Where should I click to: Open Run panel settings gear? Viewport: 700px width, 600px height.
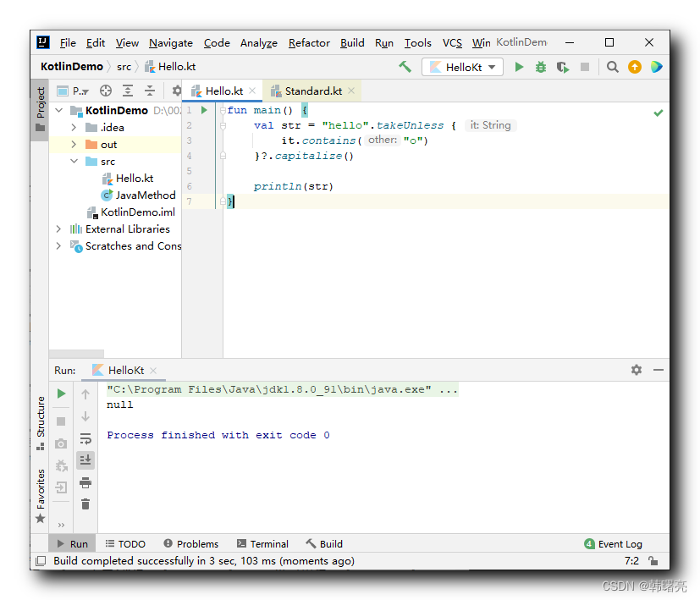pyautogui.click(x=637, y=370)
